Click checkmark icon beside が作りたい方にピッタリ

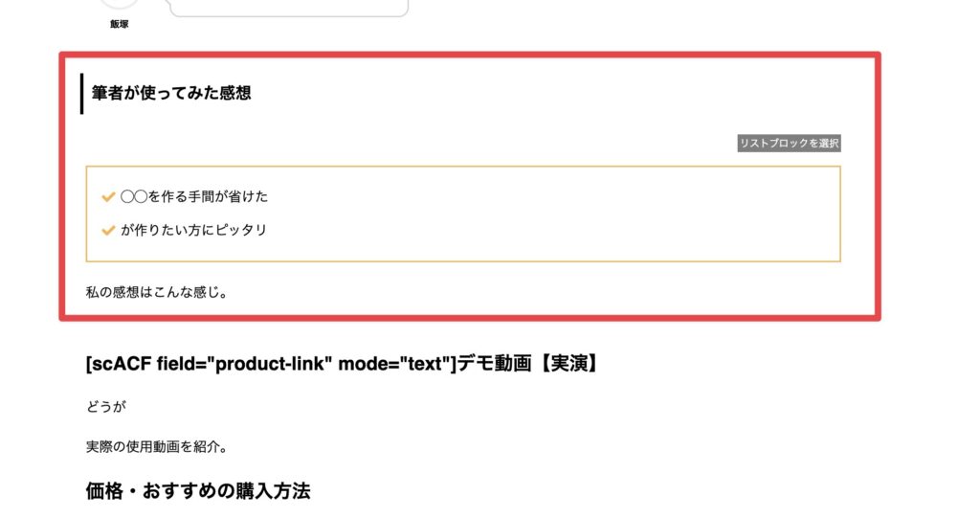108,230
